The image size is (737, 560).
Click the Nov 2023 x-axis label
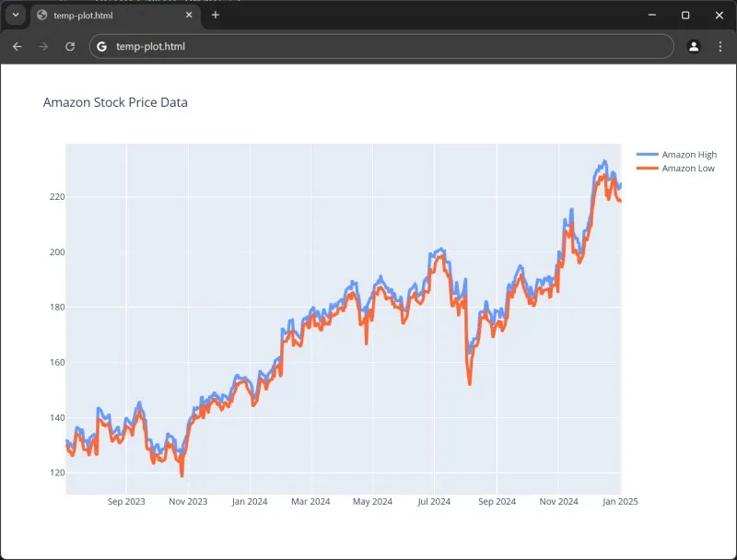[x=188, y=501]
